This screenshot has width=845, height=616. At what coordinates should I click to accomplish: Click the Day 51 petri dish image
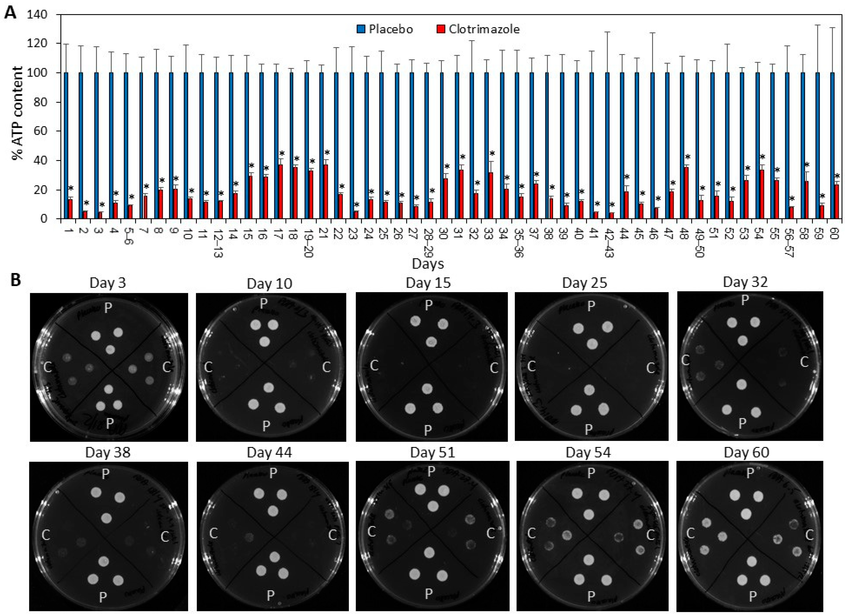(x=432, y=536)
